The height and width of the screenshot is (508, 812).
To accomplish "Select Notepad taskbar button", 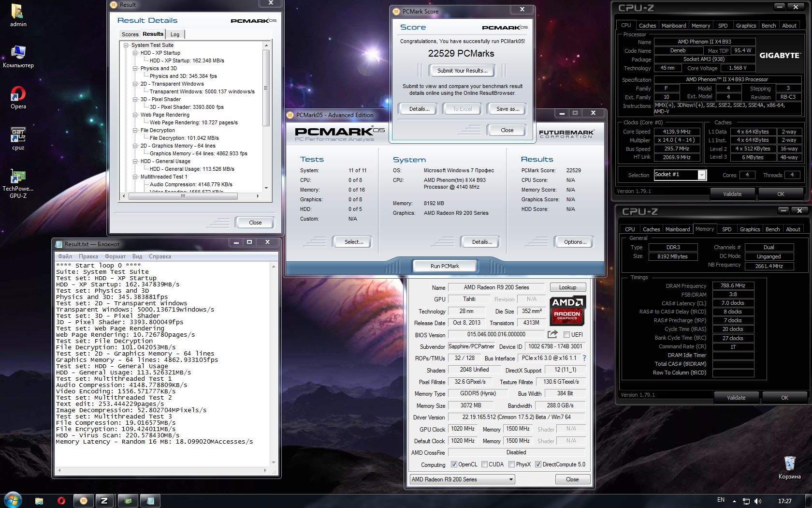I will tap(150, 501).
